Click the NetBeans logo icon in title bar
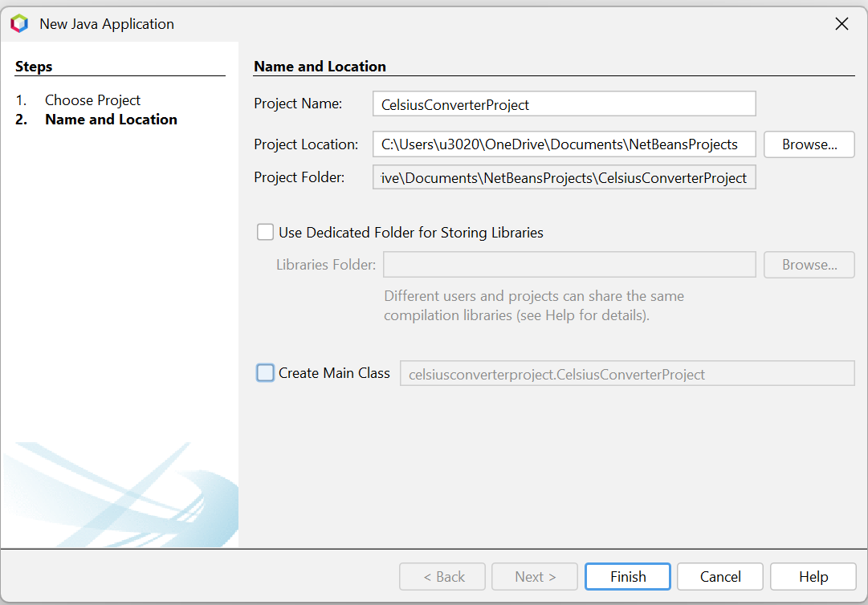Image resolution: width=868 pixels, height=605 pixels. click(x=19, y=24)
